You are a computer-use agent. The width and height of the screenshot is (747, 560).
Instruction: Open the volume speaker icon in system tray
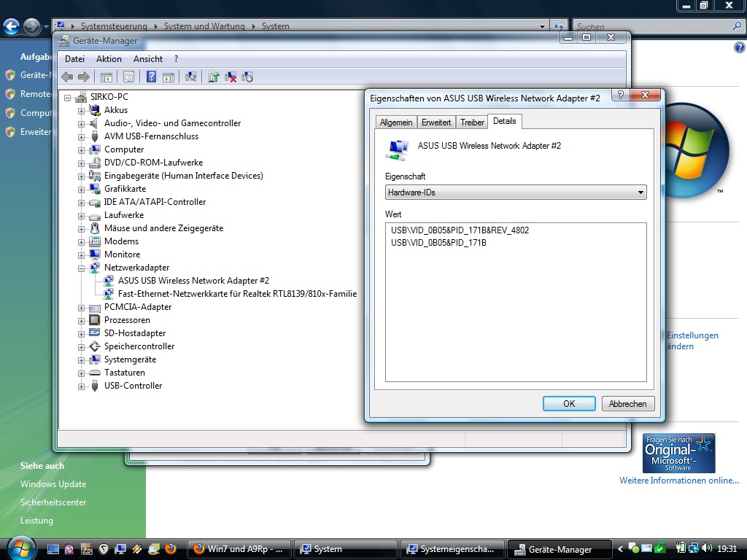click(x=707, y=548)
